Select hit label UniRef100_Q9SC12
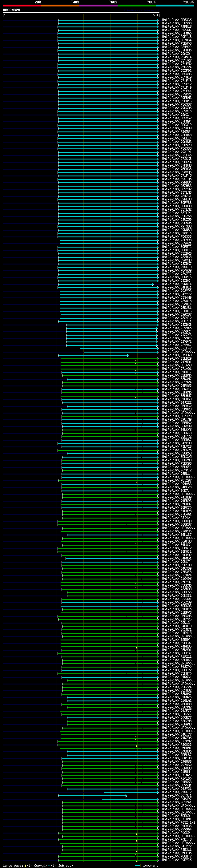197x868 pixels. [177, 84]
